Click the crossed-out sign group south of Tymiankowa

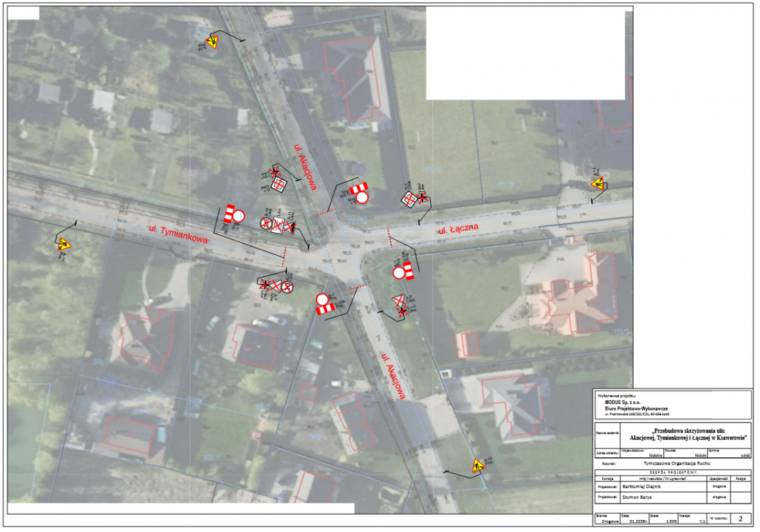click(276, 287)
